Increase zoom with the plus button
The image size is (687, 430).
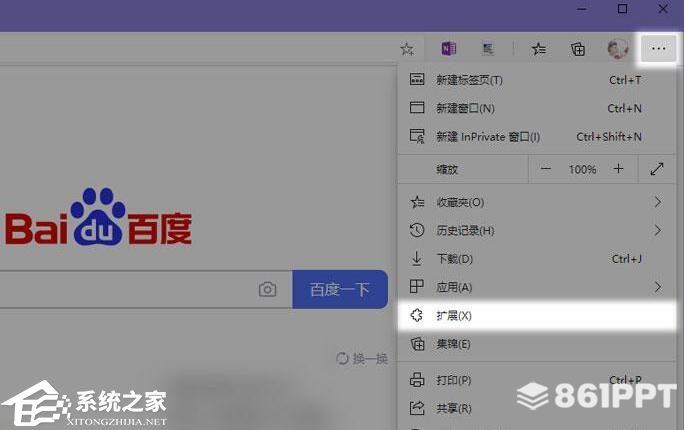pyautogui.click(x=618, y=169)
